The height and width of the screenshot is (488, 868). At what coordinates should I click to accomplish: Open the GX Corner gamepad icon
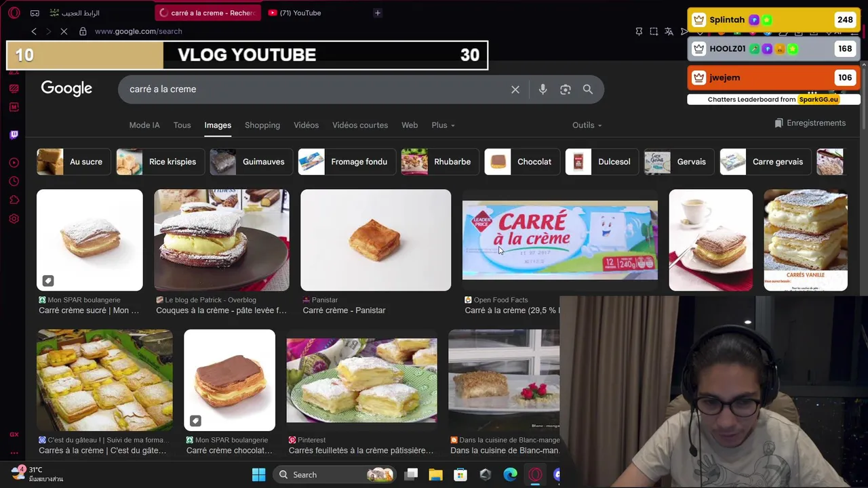35,13
